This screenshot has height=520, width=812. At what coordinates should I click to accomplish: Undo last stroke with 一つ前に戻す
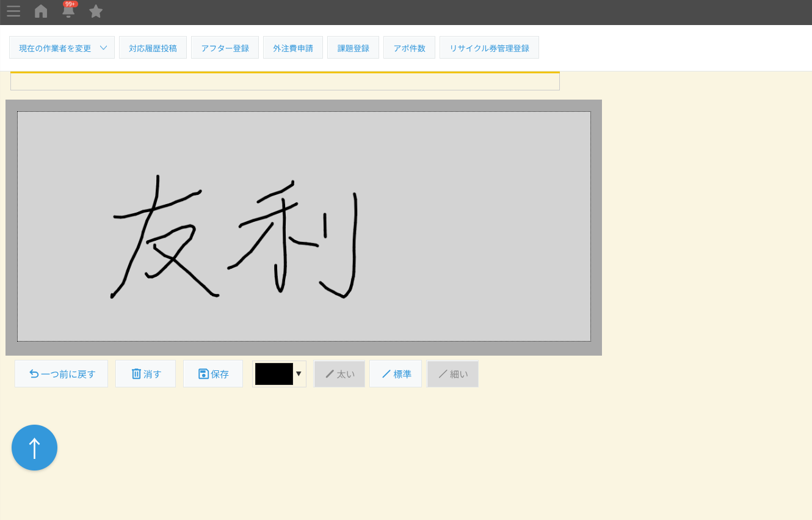coord(61,374)
